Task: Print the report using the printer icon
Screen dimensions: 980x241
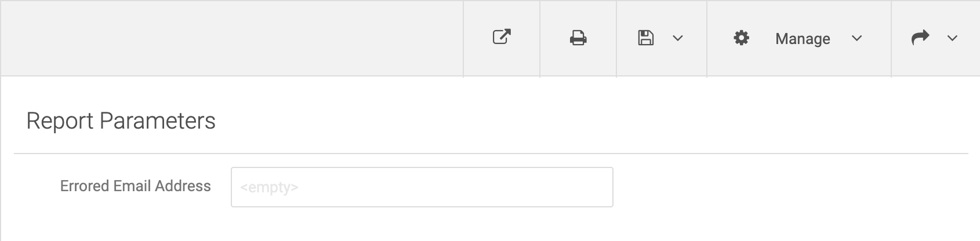Action: pos(578,38)
